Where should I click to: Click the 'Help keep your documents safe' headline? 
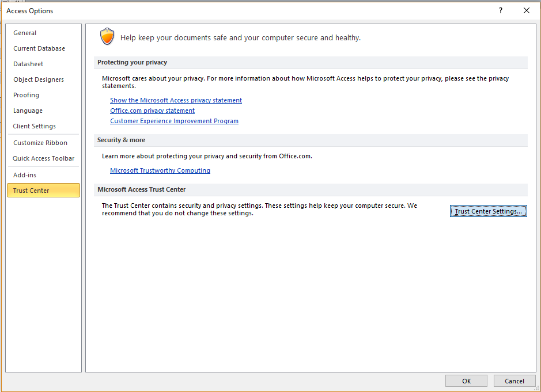coord(240,37)
